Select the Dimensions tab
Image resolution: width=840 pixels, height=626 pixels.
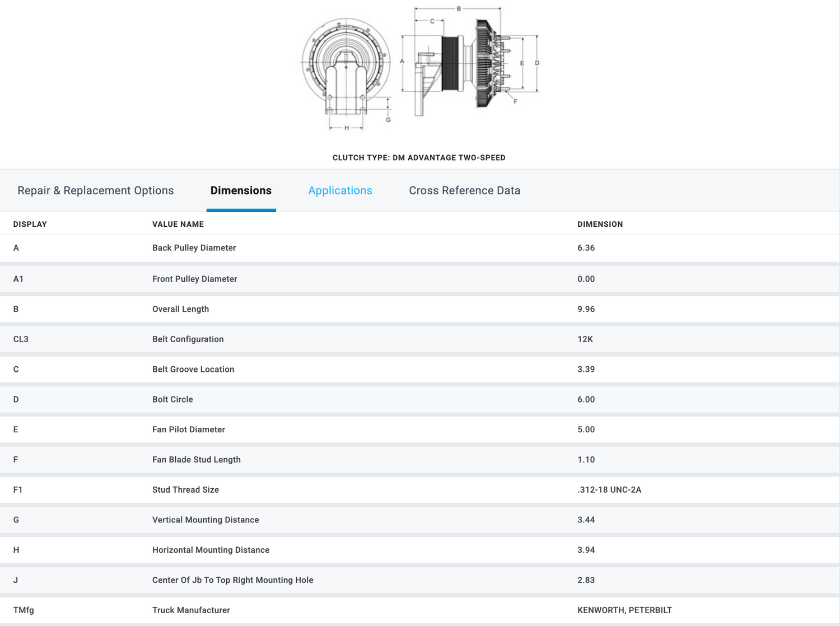pyautogui.click(x=241, y=190)
